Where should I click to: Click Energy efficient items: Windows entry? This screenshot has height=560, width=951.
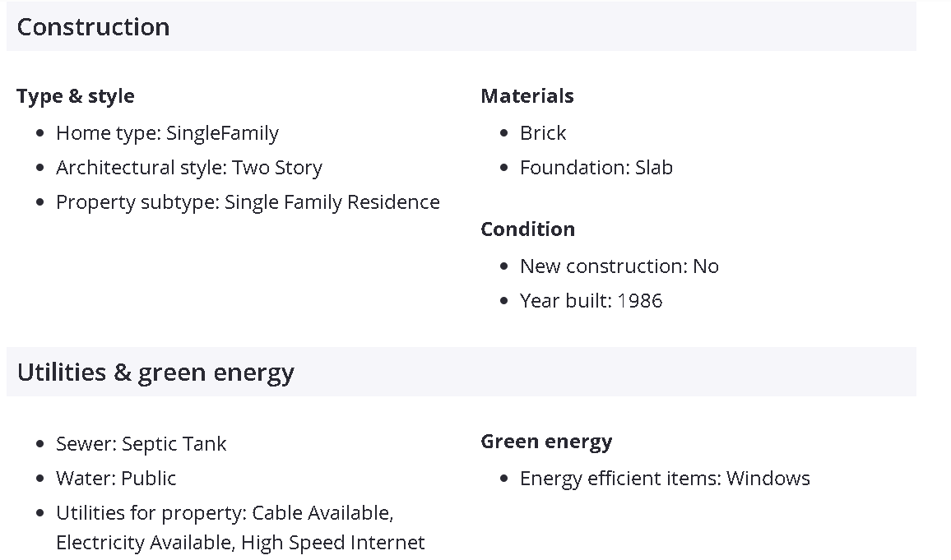coord(665,479)
